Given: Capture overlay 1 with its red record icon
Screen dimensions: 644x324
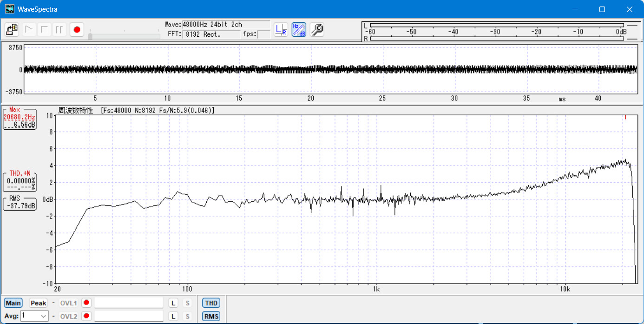Looking at the screenshot, I should [86, 303].
